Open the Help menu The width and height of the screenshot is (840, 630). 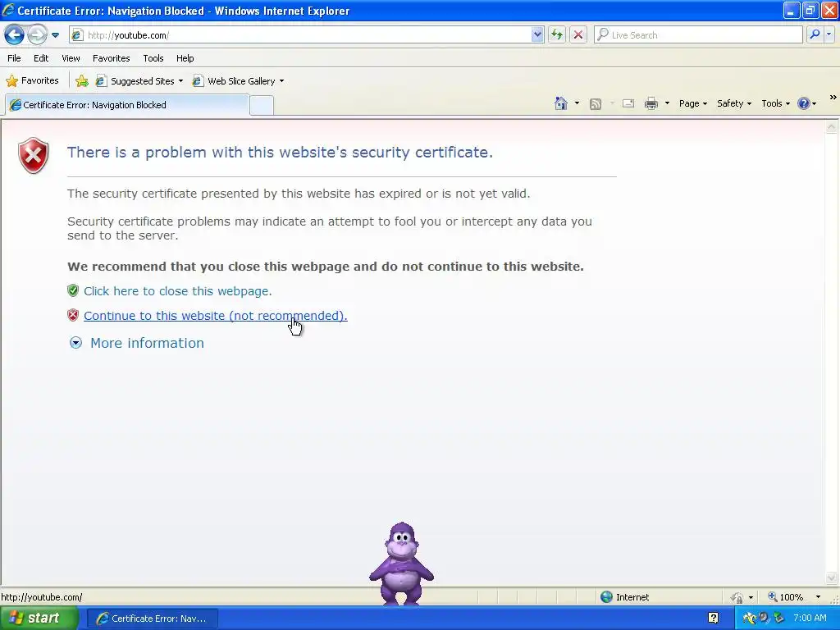point(185,58)
